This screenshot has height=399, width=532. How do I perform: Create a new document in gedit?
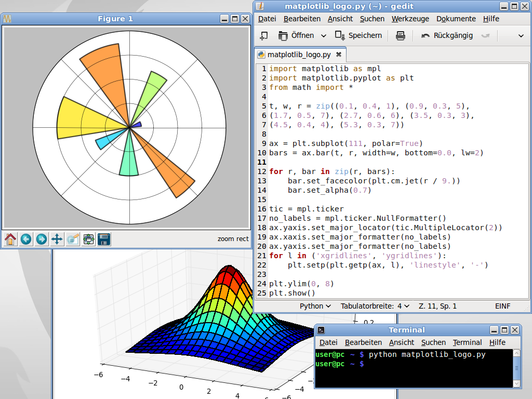click(264, 35)
